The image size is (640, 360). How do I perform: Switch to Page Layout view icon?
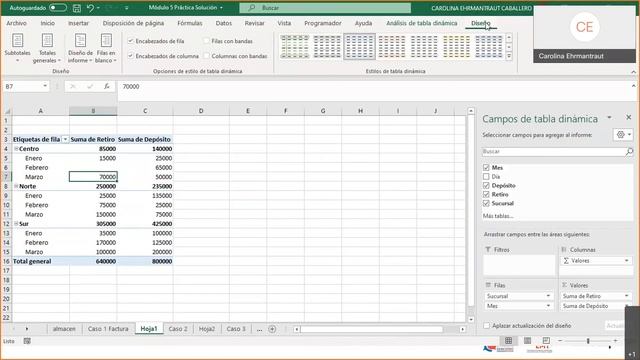[x=527, y=340]
